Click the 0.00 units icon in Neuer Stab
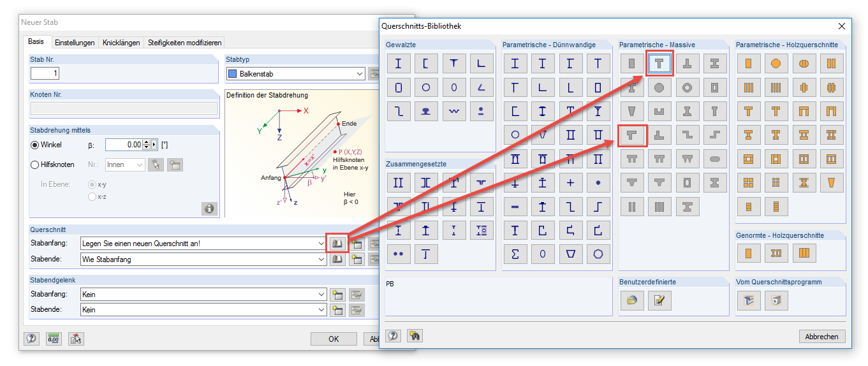 coord(54,339)
